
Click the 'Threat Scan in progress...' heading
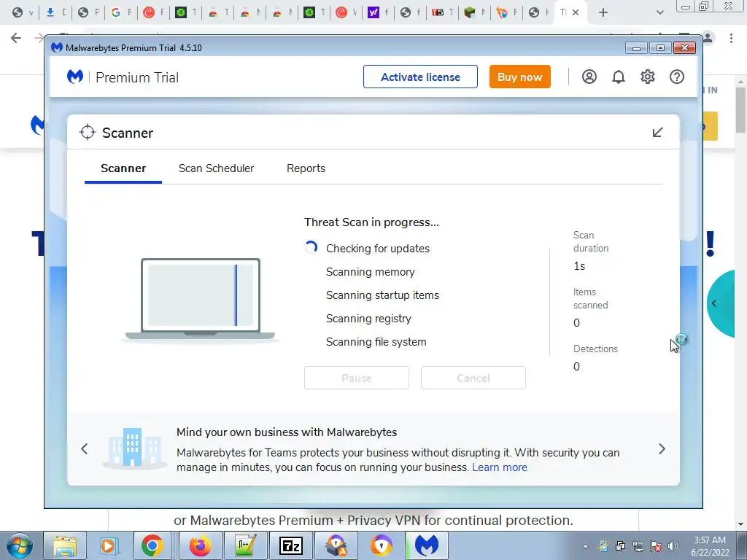coord(371,222)
